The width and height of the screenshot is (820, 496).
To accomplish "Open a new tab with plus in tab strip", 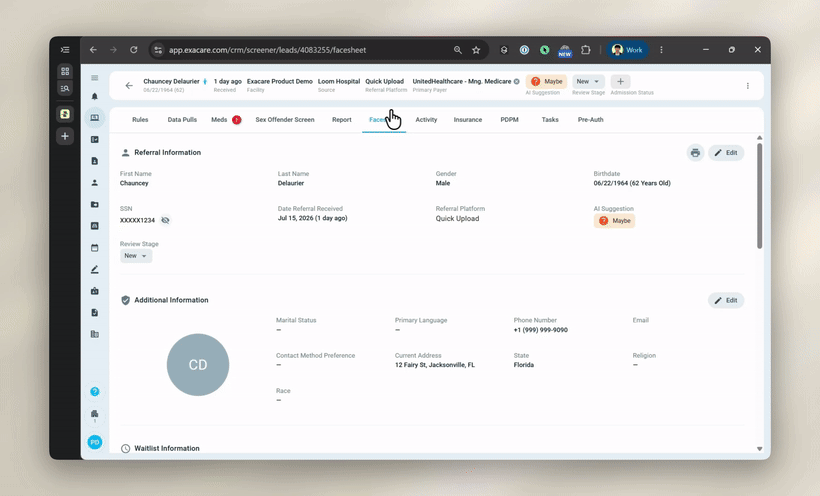I will tap(65, 136).
